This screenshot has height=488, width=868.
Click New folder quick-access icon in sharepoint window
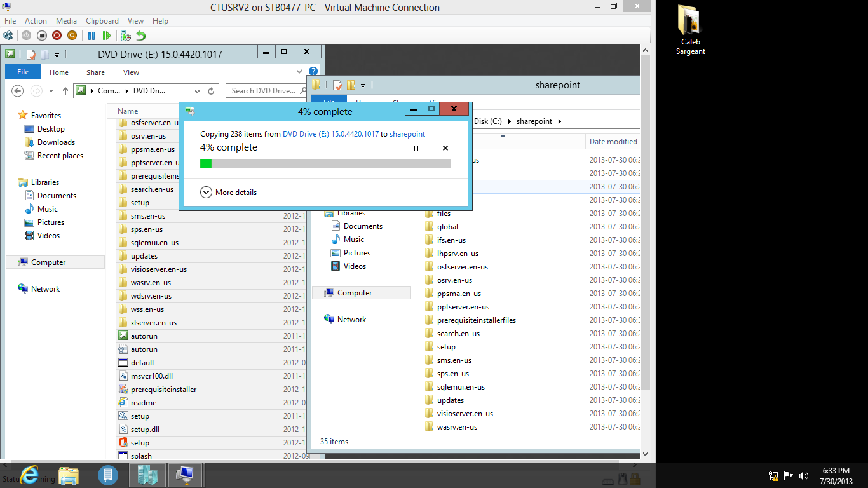pos(351,85)
